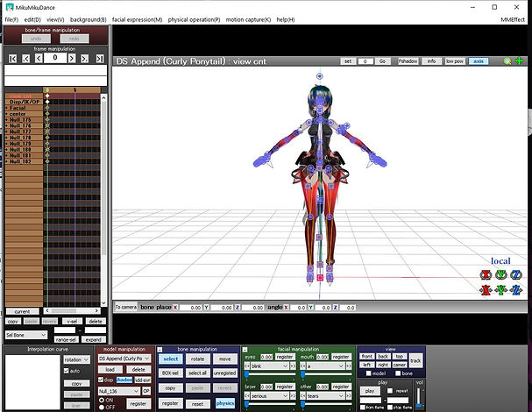
Task: Open the serious brow morph dropdown
Action: [270, 396]
